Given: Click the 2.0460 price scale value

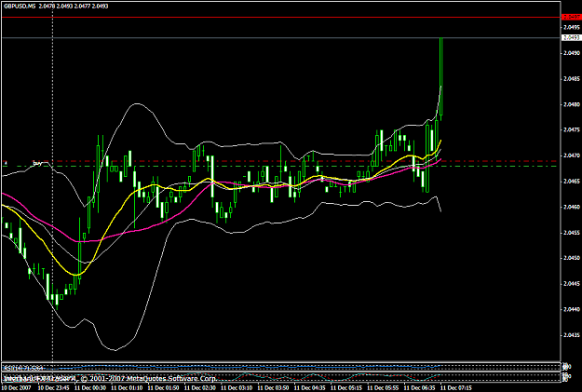Looking at the screenshot, I should coord(572,207).
